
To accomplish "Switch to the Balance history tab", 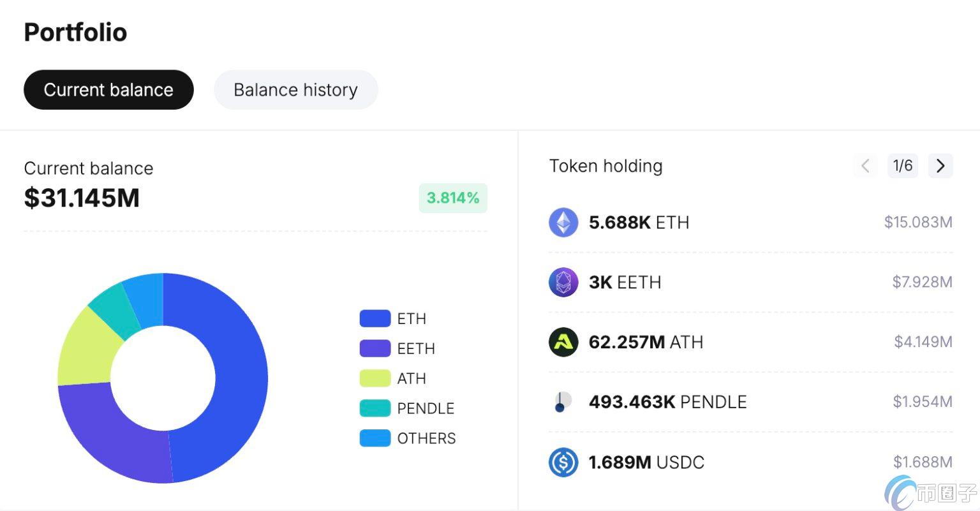I will 295,90.
